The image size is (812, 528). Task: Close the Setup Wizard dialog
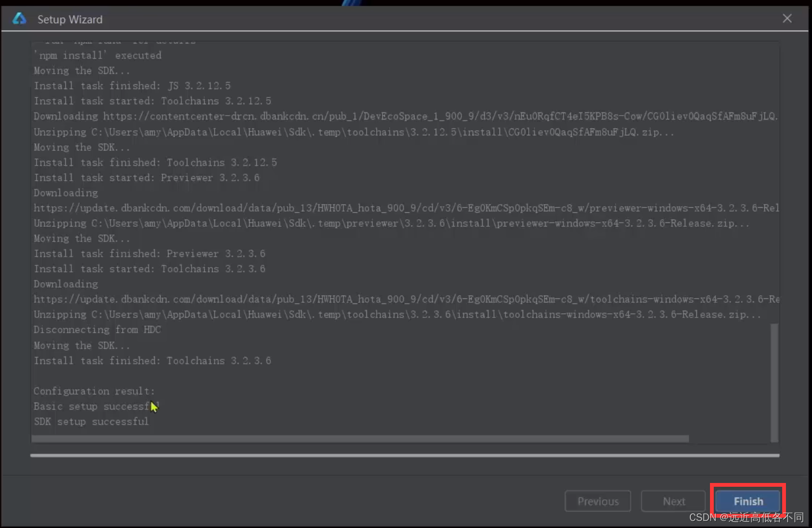click(x=787, y=18)
